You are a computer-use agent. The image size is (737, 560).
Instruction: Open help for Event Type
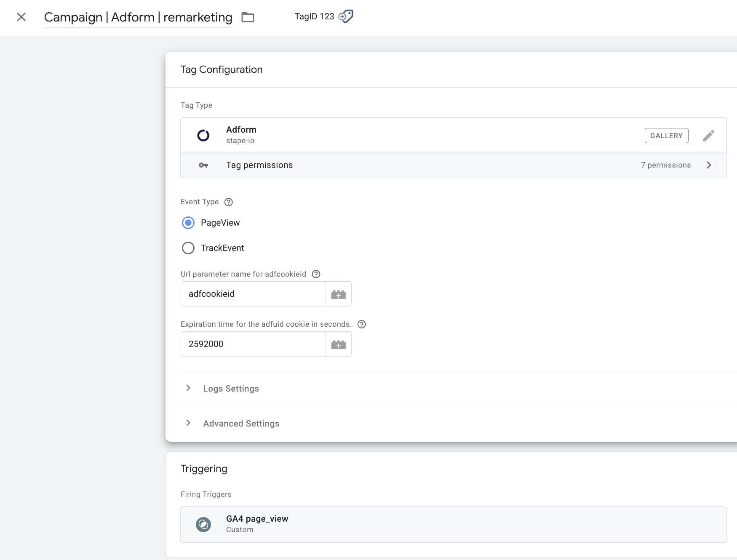coord(229,202)
